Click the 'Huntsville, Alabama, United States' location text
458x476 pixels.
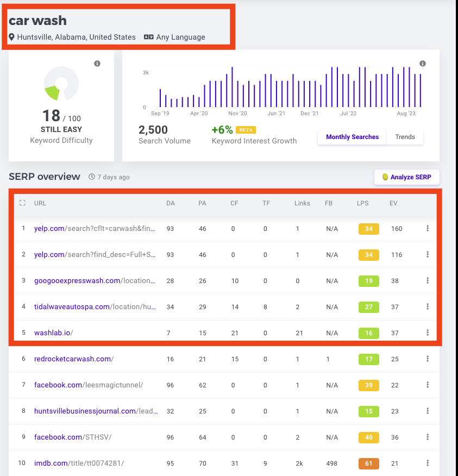tap(76, 37)
